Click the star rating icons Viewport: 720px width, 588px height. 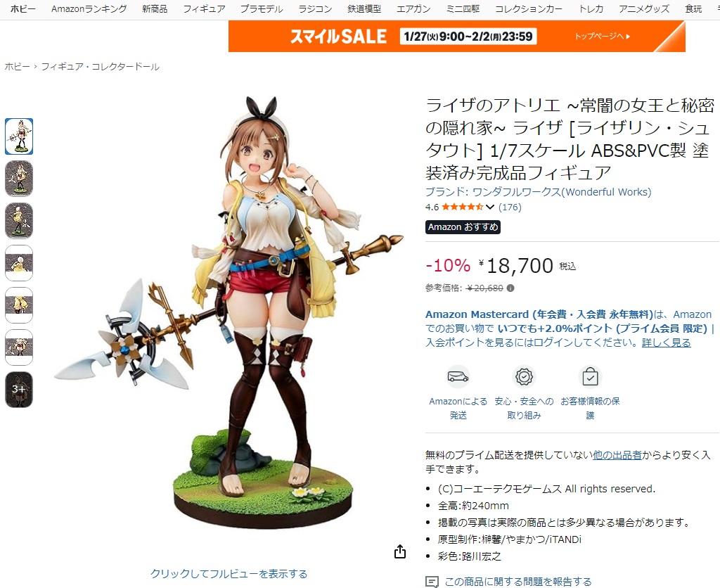(x=463, y=207)
